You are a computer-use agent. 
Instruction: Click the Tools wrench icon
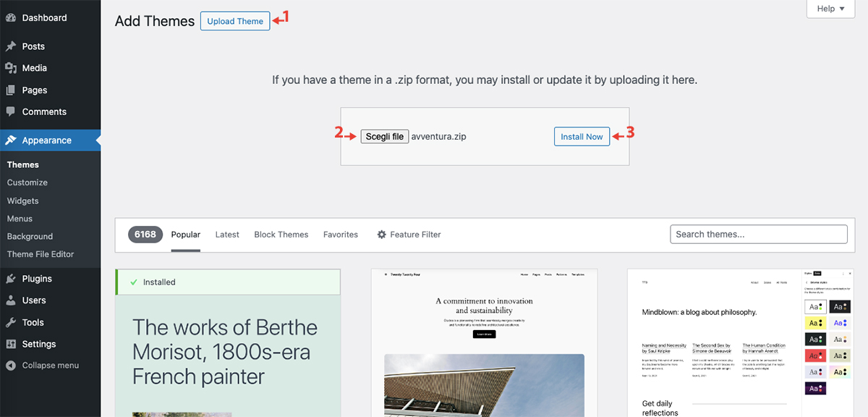coord(11,322)
